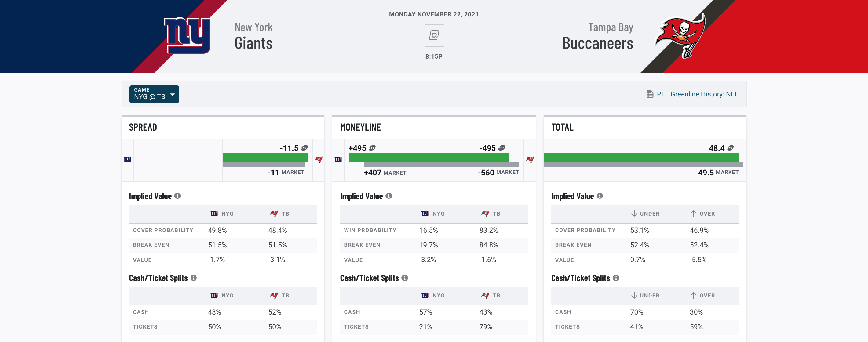Click the UNDER arrow in Total Cash/Ticket Splits
868x342 pixels.
634,295
